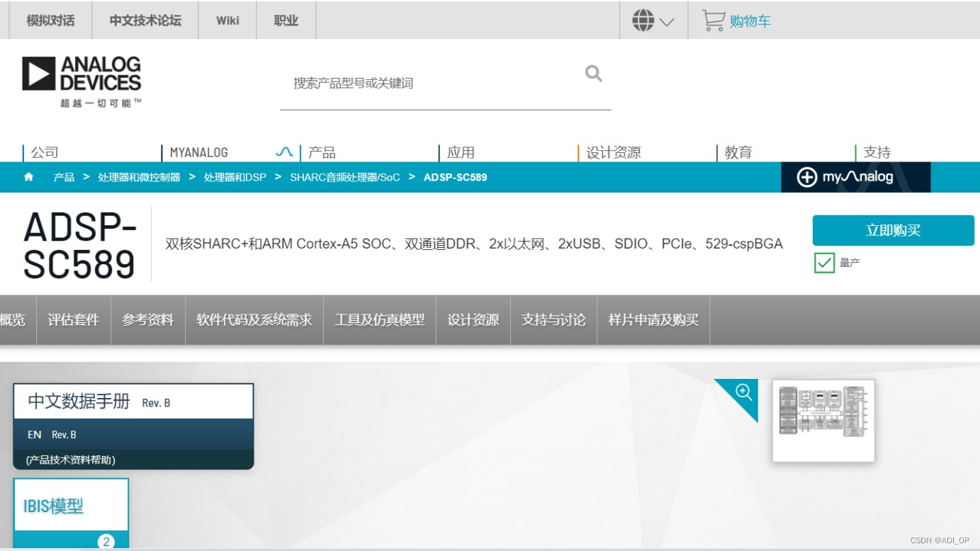Switch to the 评估套件 tab

pyautogui.click(x=74, y=320)
